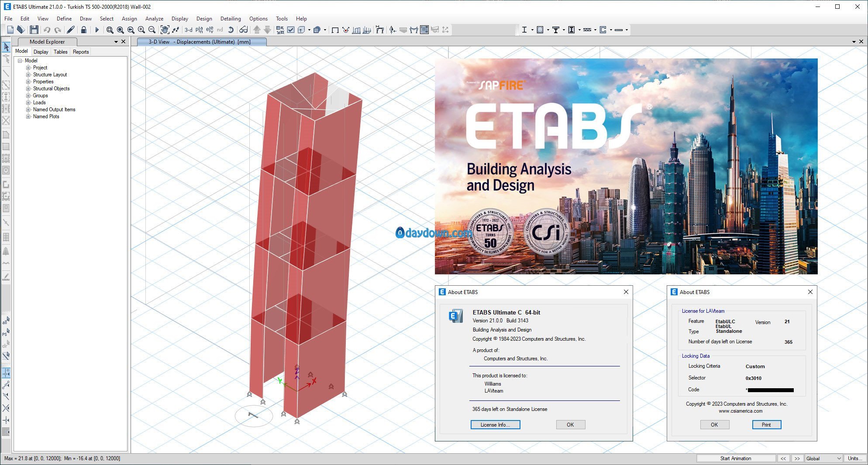This screenshot has width=868, height=465.
Task: Select the Pan hand tool
Action: click(x=165, y=30)
